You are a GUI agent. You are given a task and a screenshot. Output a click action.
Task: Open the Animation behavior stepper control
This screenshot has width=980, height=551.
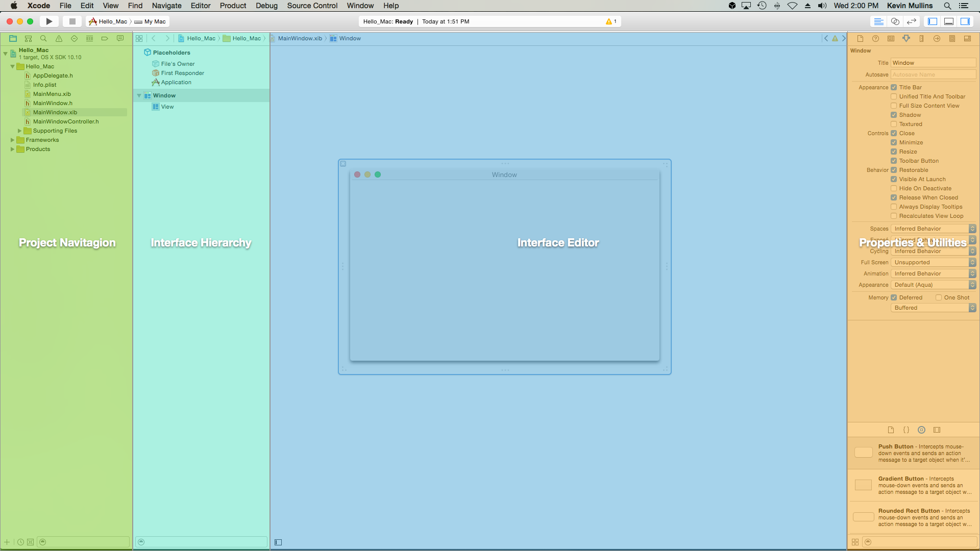[x=972, y=273]
